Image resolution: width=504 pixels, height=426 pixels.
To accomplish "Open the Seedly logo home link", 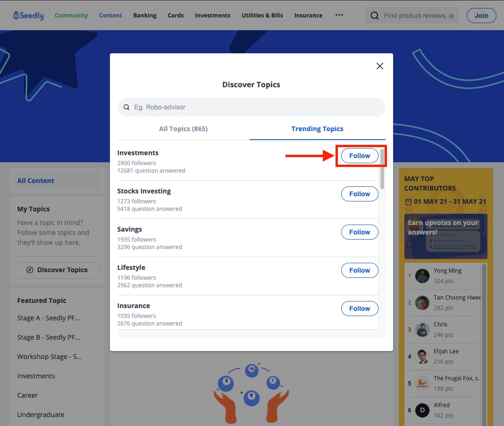I will 28,16.
